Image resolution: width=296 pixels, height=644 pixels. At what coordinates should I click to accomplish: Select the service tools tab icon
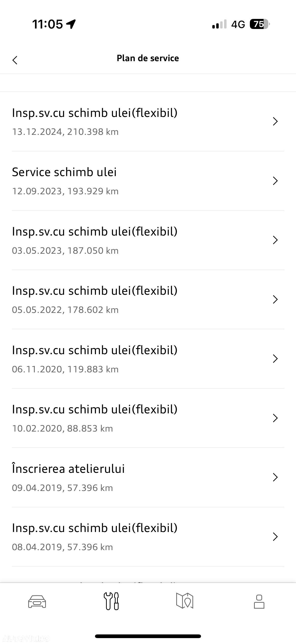111,601
